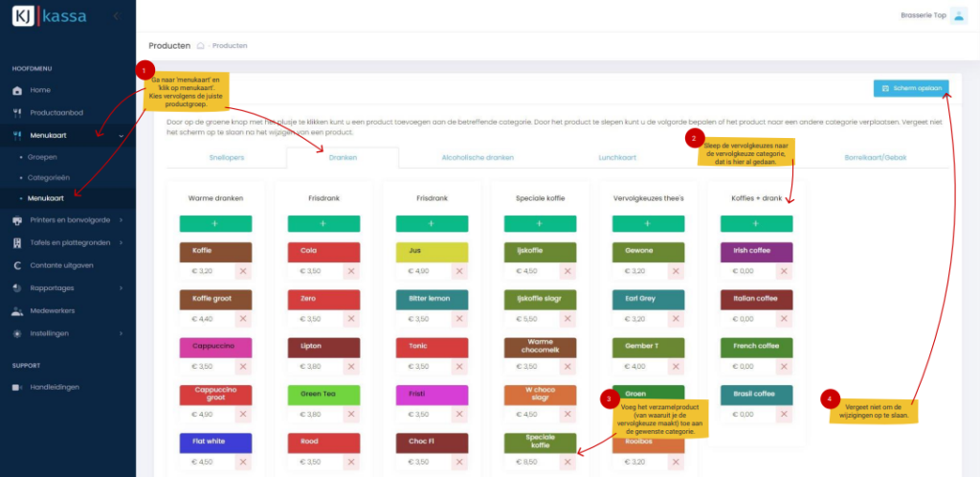This screenshot has height=477, width=980.
Task: Expand the Rapportages submenu
Action: coord(121,287)
